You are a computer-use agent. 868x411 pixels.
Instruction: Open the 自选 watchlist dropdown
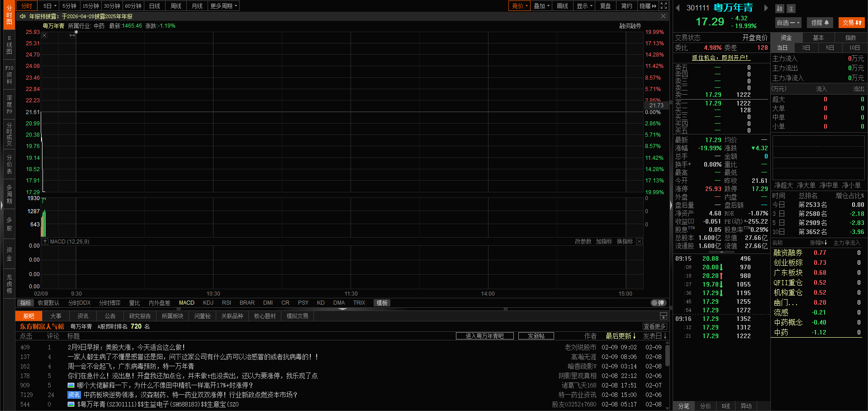pyautogui.click(x=788, y=23)
